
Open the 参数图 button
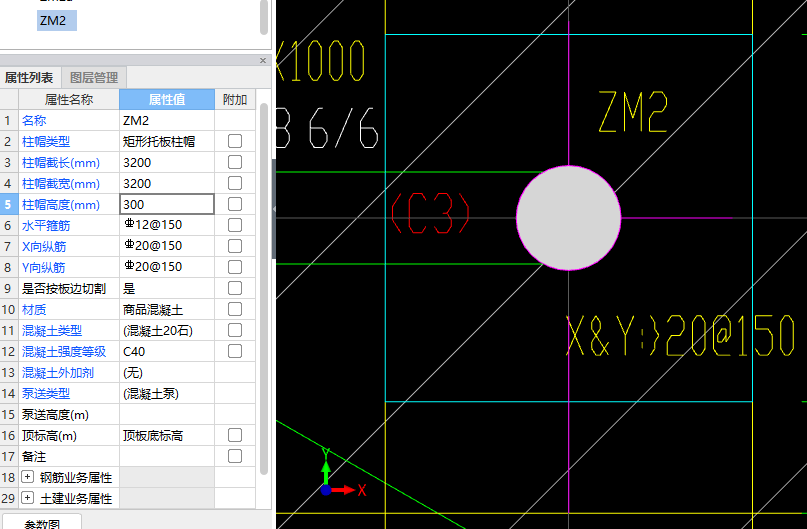tap(42, 522)
